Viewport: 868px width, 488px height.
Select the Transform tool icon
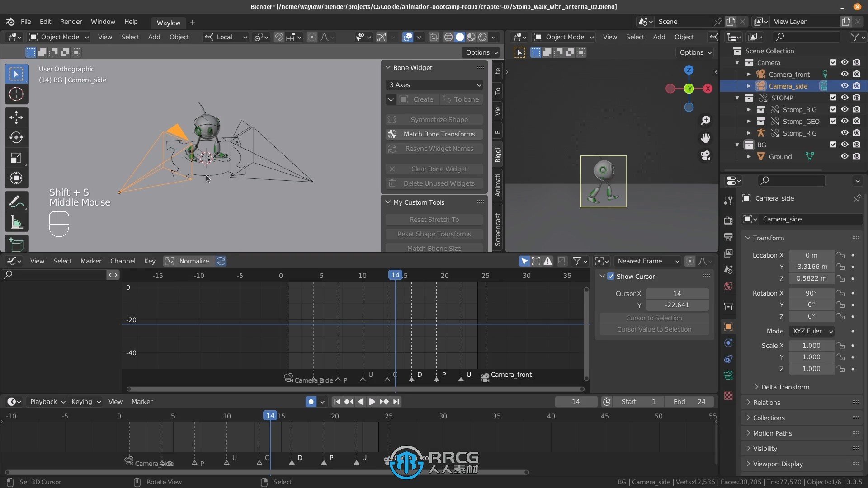tap(16, 178)
